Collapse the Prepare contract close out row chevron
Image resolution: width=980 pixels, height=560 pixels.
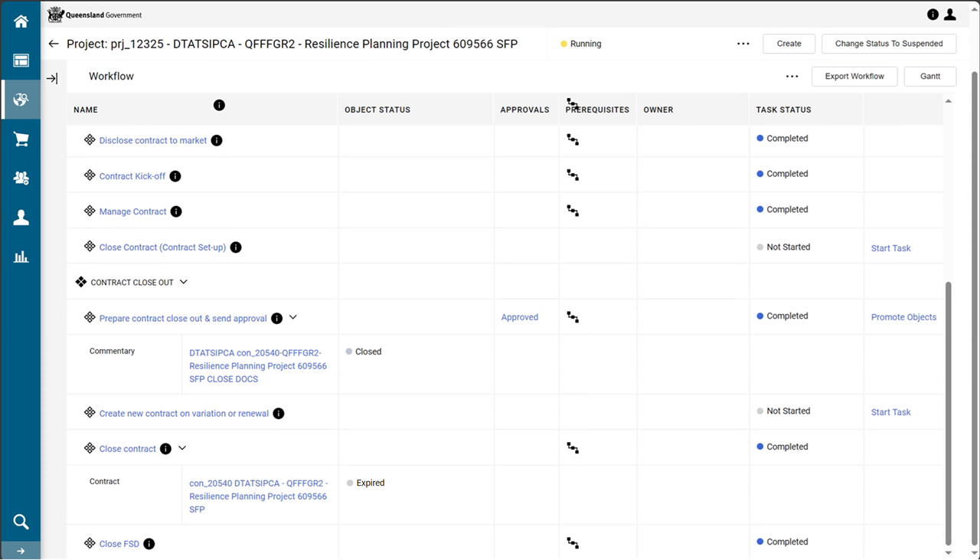click(292, 317)
